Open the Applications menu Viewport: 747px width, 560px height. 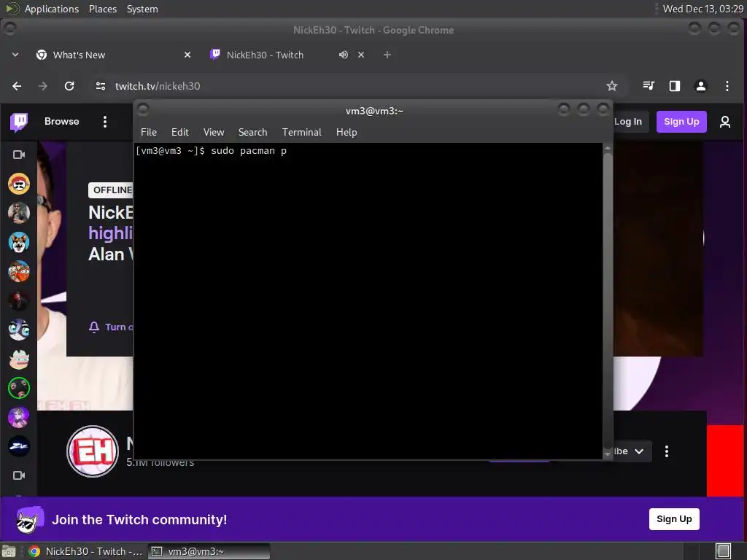pyautogui.click(x=52, y=9)
